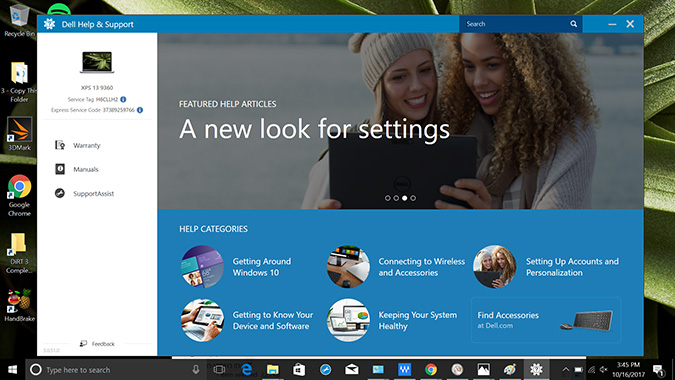This screenshot has width=675, height=380.
Task: Open the Recycle Bin desktop icon
Action: [x=19, y=20]
